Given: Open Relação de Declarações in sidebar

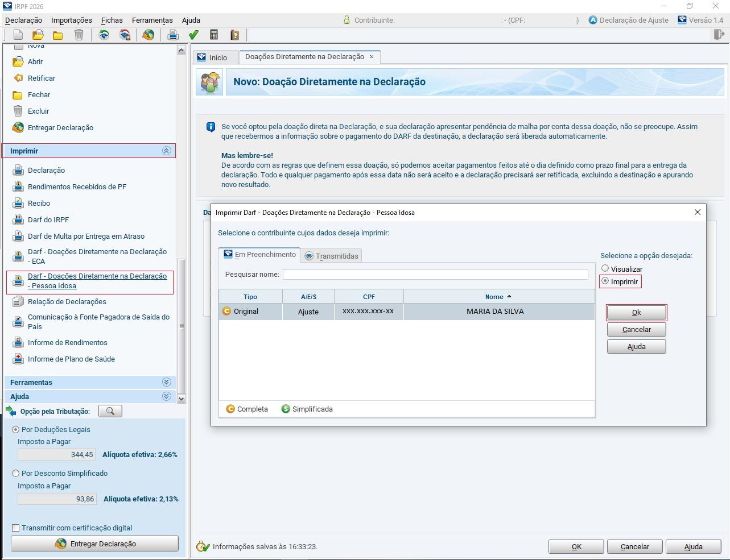Looking at the screenshot, I should (67, 301).
